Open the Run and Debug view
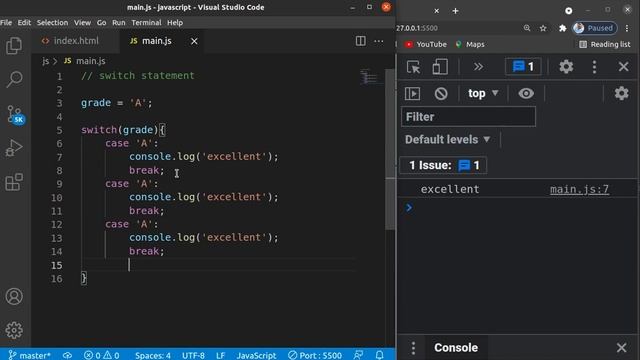The width and height of the screenshot is (640, 360). 14,148
